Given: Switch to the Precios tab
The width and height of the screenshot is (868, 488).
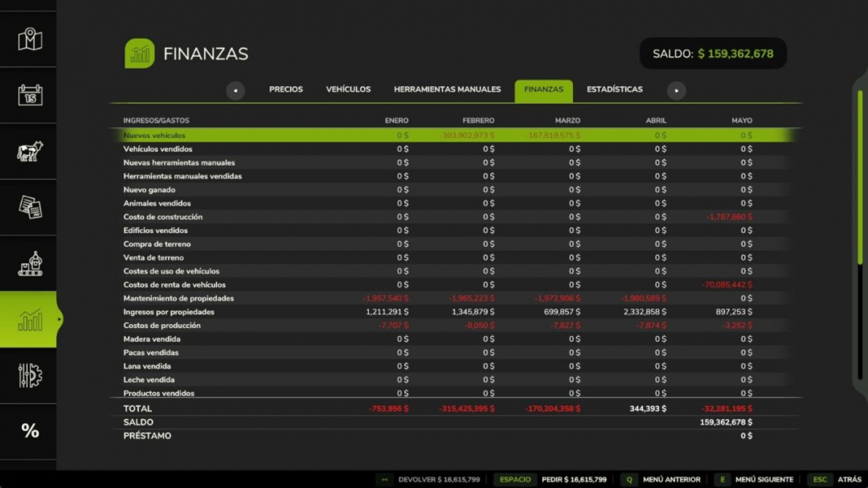Looking at the screenshot, I should pos(285,89).
